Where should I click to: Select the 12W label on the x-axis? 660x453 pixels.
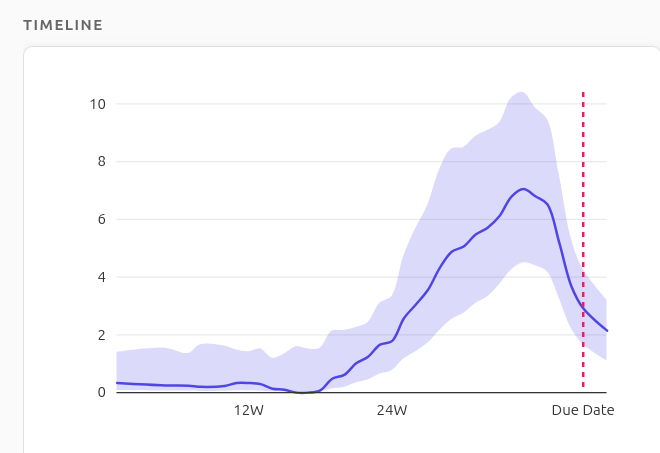(x=248, y=410)
